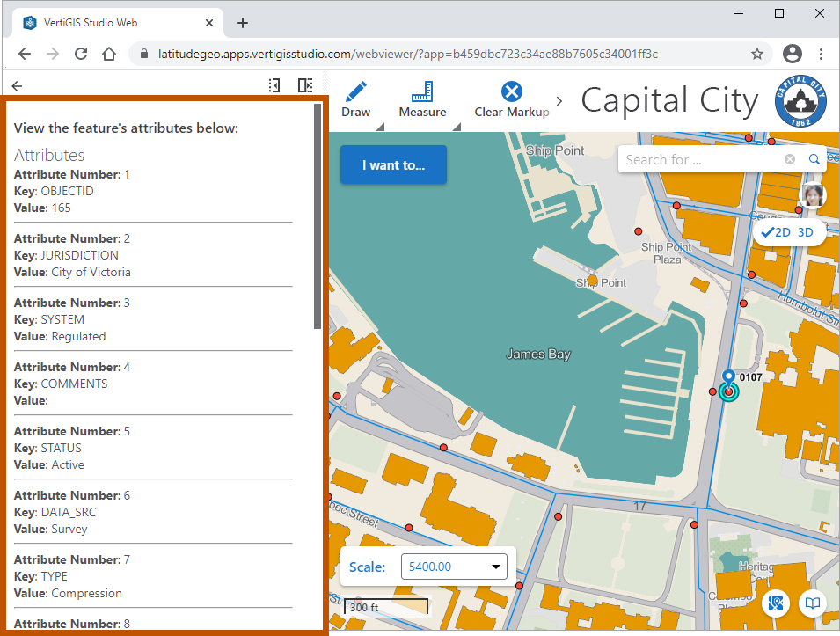Open the bookmarks book icon
This screenshot has height=636, width=840.
tap(814, 603)
